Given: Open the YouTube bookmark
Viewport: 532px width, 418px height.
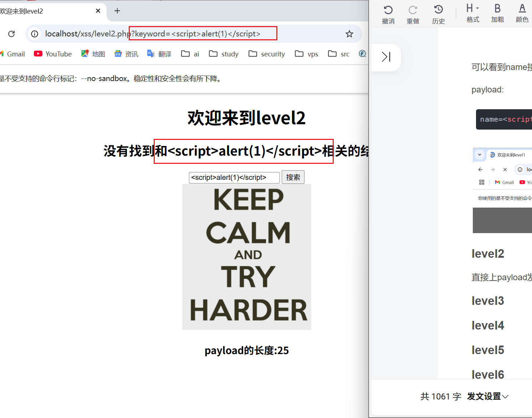Looking at the screenshot, I should pyautogui.click(x=53, y=54).
